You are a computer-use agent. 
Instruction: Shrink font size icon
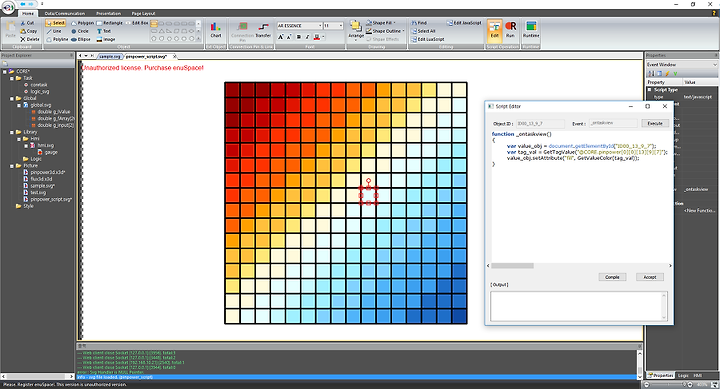click(x=289, y=37)
